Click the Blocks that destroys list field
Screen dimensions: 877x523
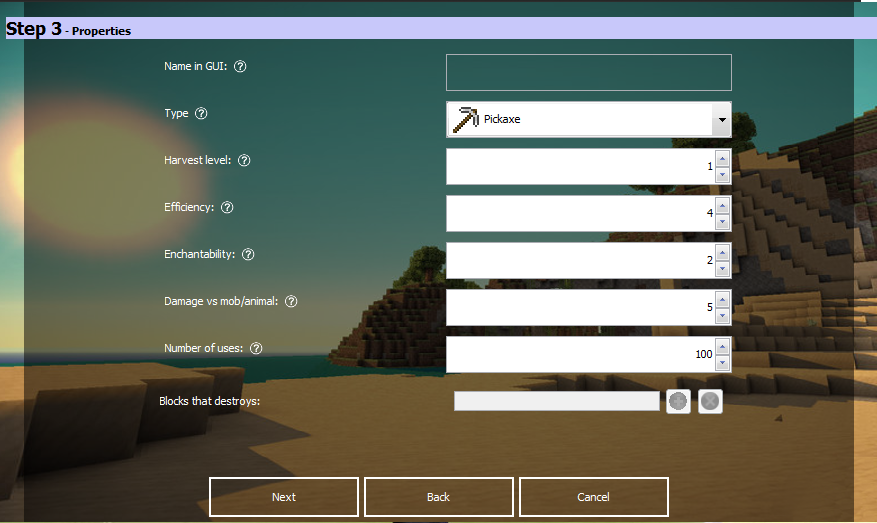(x=557, y=401)
